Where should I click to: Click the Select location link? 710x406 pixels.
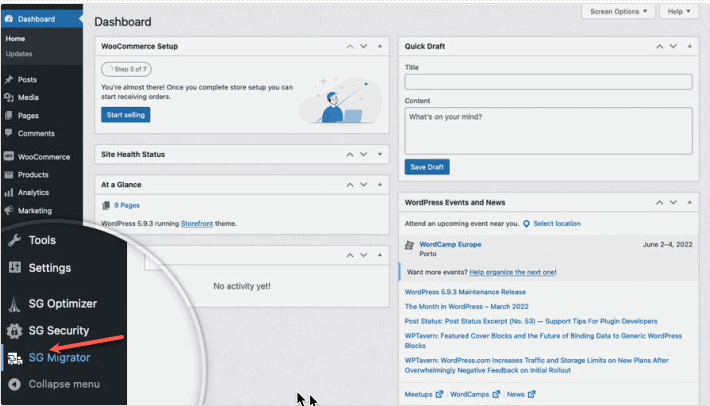(557, 224)
